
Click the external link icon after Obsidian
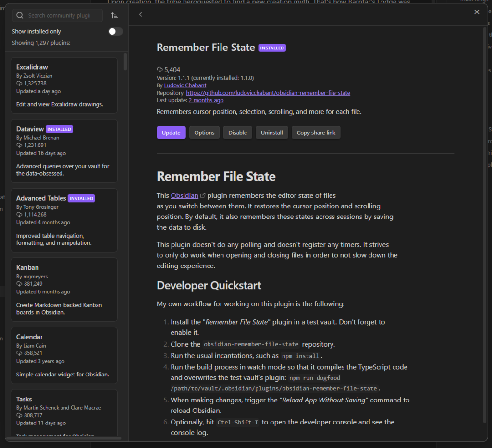[x=203, y=195]
